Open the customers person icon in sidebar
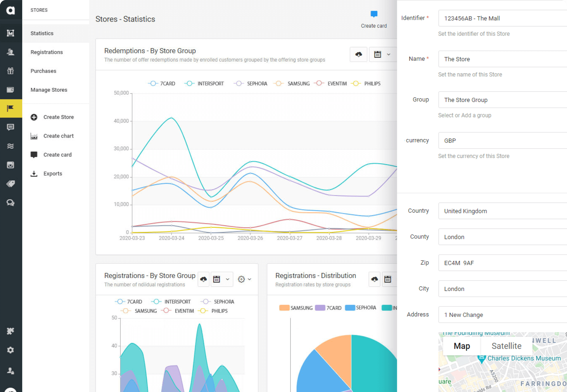This screenshot has height=392, width=567. point(11,52)
